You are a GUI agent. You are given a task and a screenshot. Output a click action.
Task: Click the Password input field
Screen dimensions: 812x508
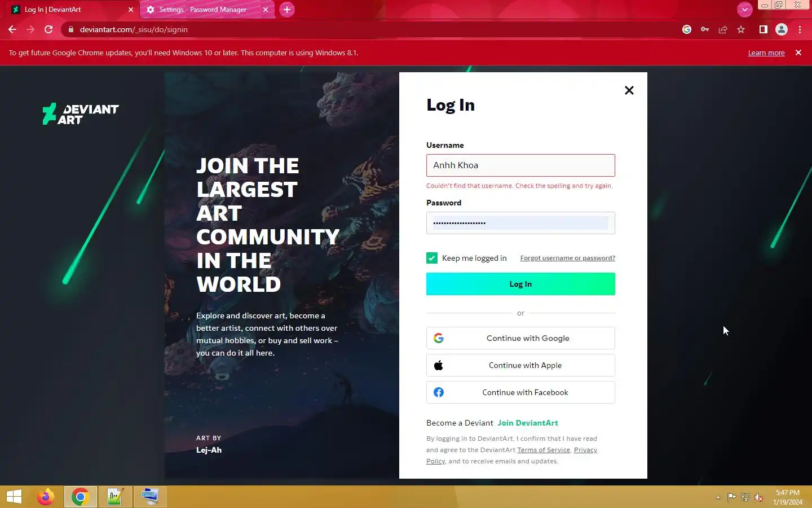(520, 223)
